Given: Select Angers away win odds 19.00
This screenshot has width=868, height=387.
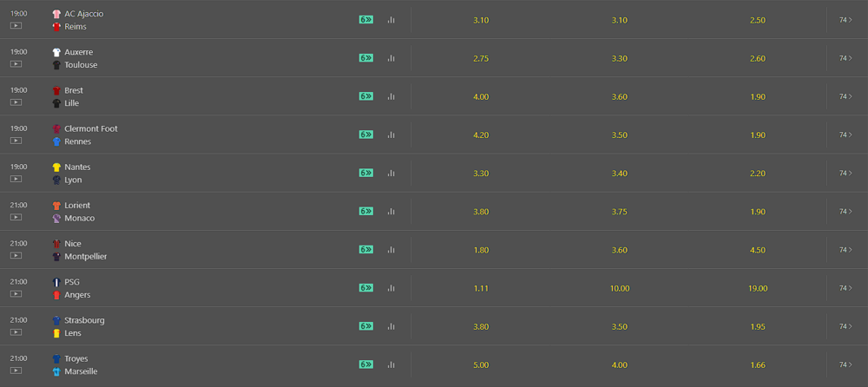Looking at the screenshot, I should 758,288.
